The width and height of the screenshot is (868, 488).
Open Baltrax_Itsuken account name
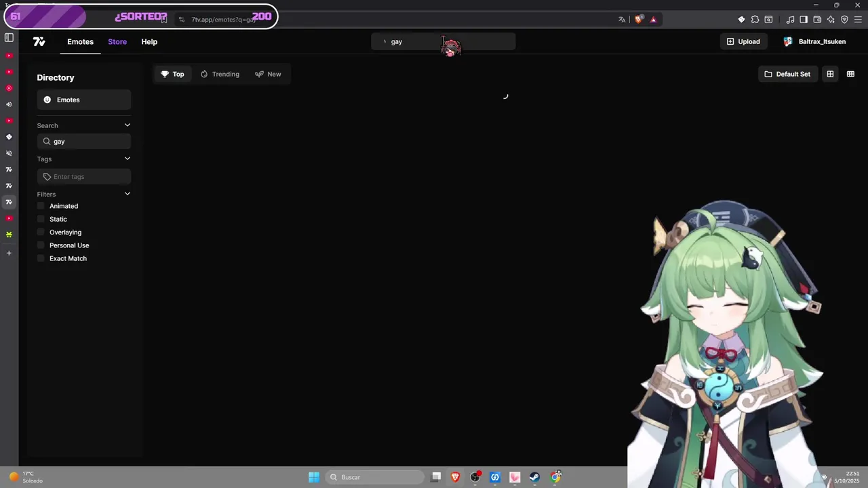822,42
